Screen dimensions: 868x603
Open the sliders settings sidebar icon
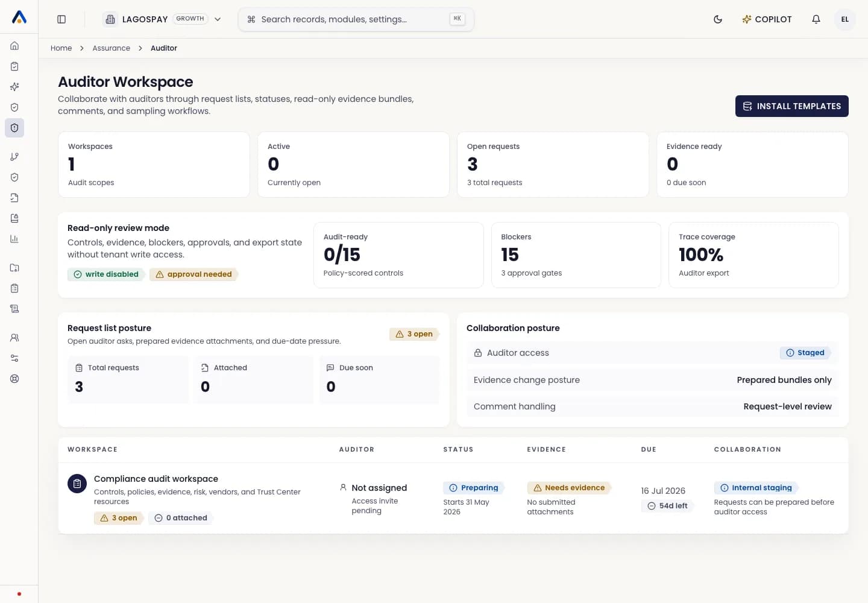pos(14,358)
